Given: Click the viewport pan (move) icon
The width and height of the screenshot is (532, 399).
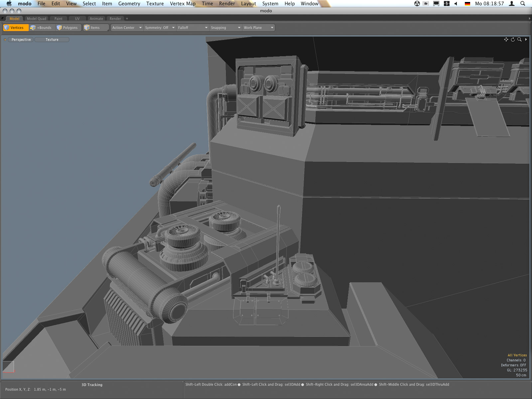Looking at the screenshot, I should (x=506, y=40).
